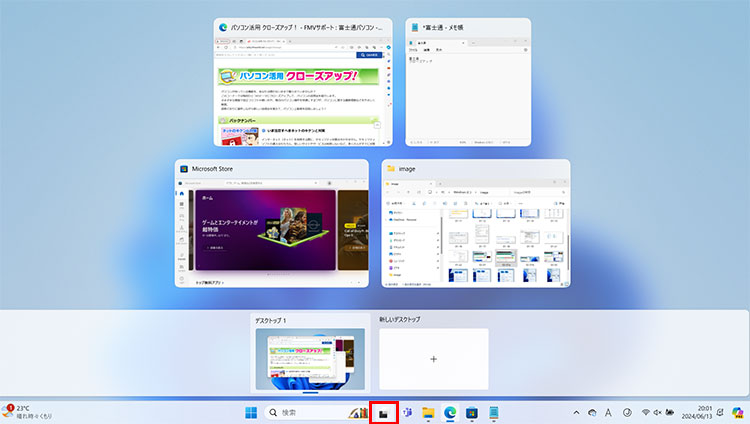
Task: Add a new desktop with 新しいデスクトップ
Action: tap(433, 358)
